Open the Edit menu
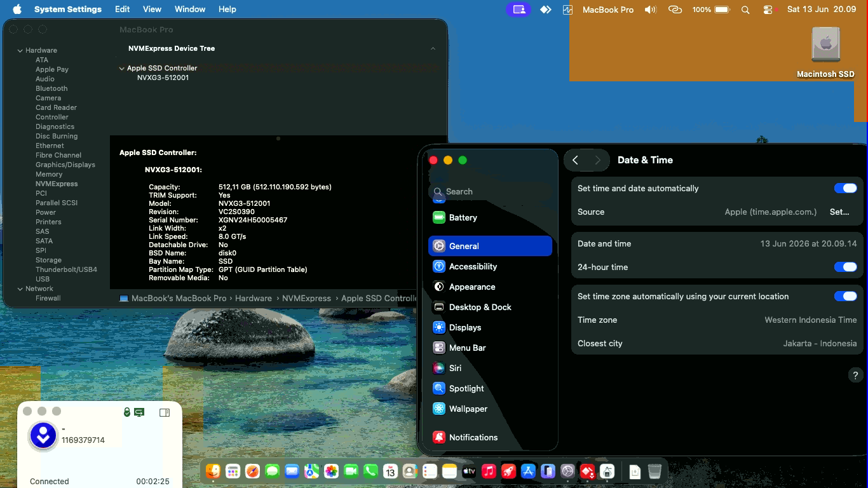 pos(123,10)
